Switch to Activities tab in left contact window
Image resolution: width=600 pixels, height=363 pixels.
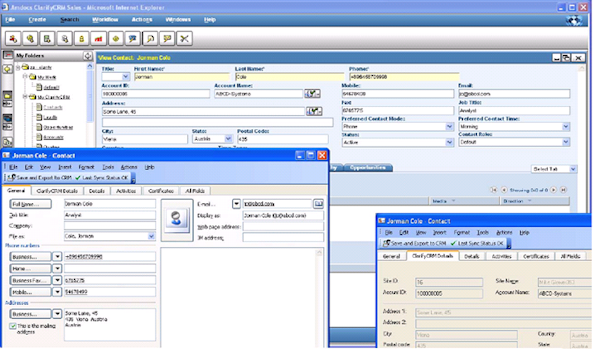pyautogui.click(x=126, y=191)
